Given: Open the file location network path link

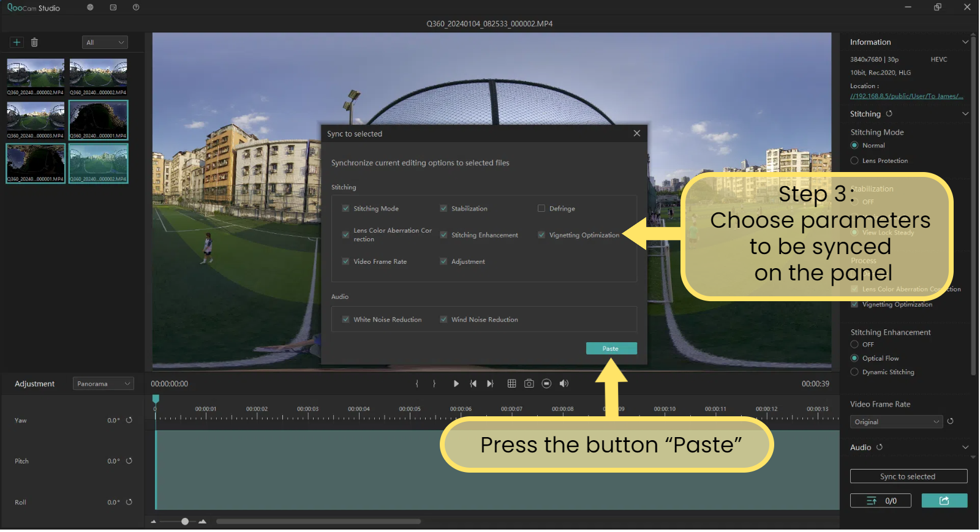Looking at the screenshot, I should point(906,96).
